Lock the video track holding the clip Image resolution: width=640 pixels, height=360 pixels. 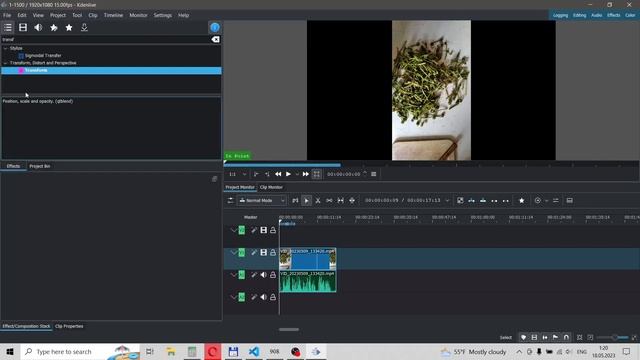point(273,253)
